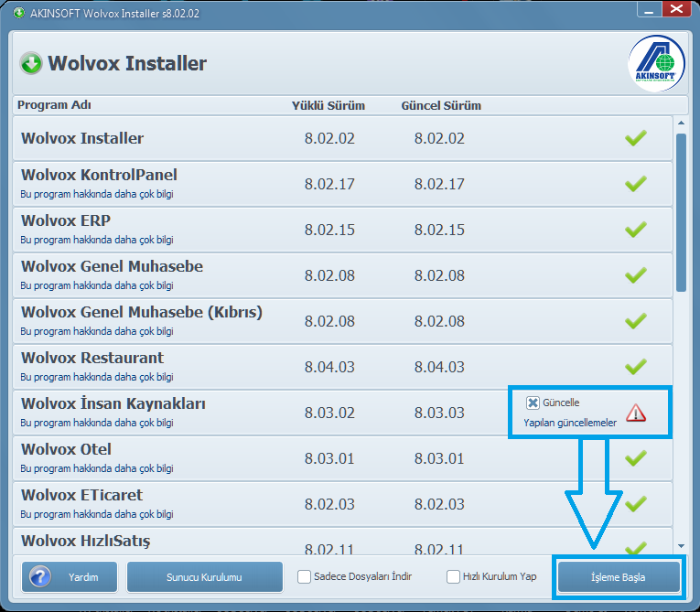Open Yapılan güncellemeler link

[570, 423]
